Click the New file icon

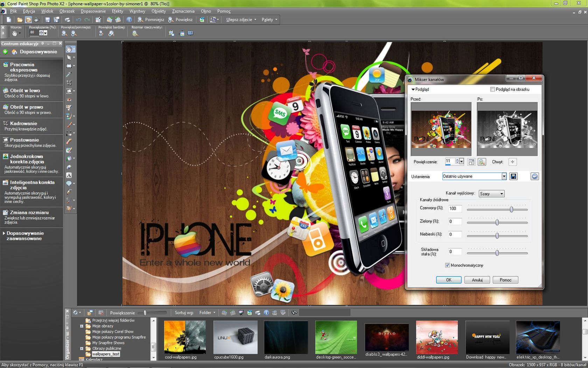coord(9,20)
